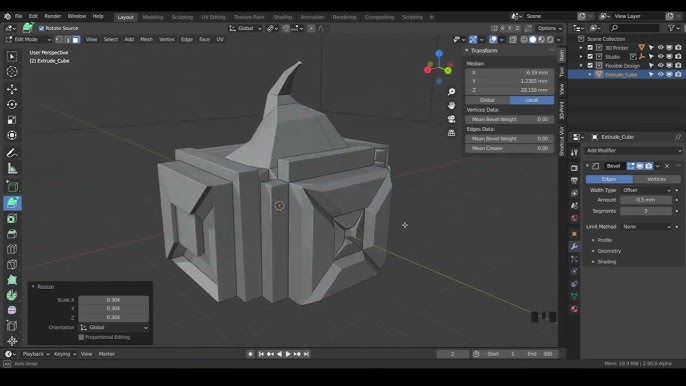This screenshot has height=386, width=686.
Task: Open the Edit Mode dropdown
Action: click(28, 39)
